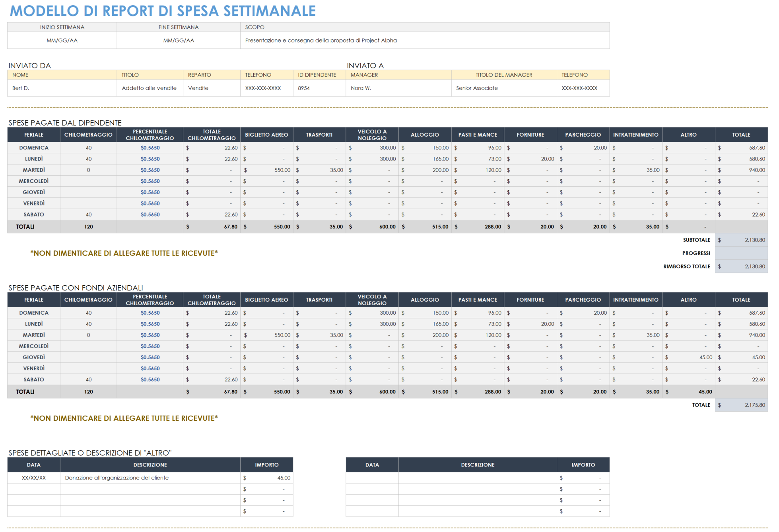Click the page title MODELLO DI REPORT DI SPESA SETTIMANALE

163,11
